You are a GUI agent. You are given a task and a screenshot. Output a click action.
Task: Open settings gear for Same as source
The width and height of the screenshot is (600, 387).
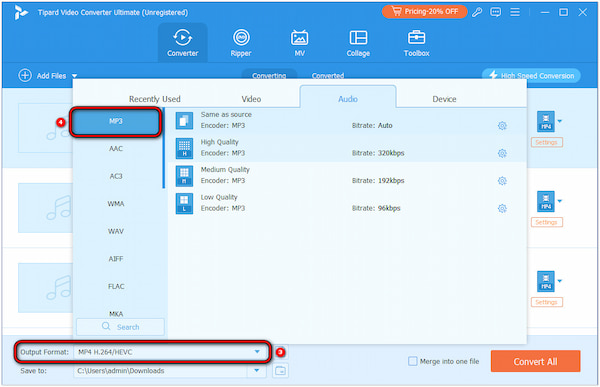(x=502, y=126)
